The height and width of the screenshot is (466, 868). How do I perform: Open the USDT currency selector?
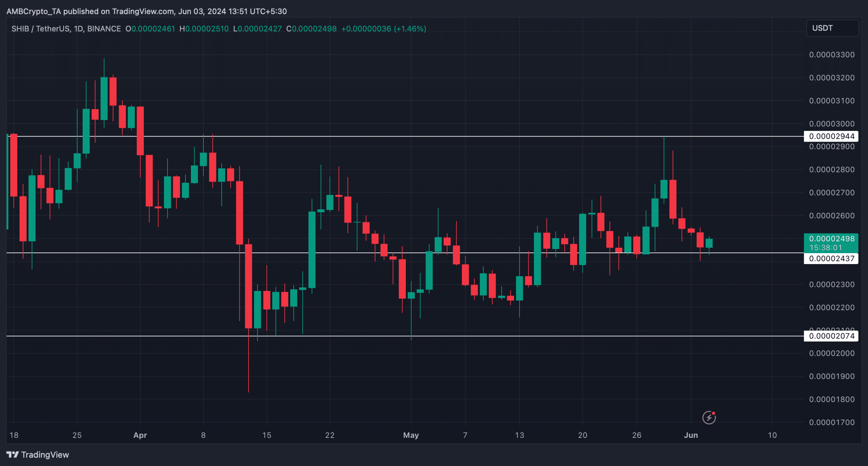coord(832,28)
